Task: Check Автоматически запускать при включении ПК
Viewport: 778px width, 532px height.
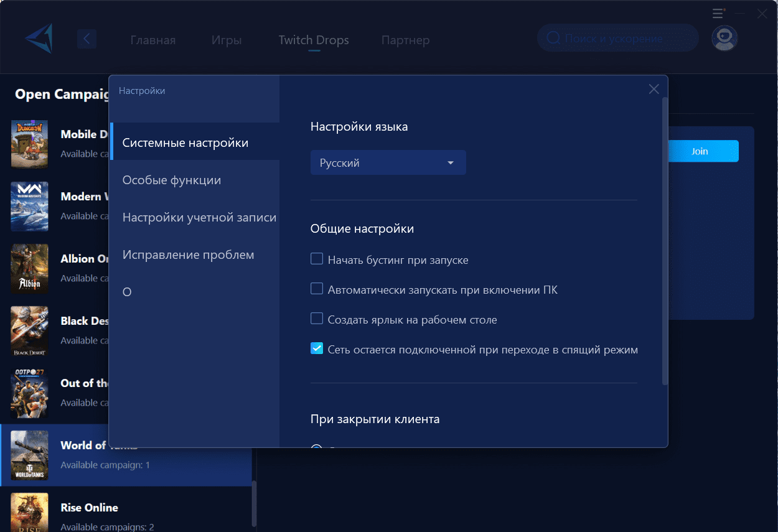Action: (317, 289)
